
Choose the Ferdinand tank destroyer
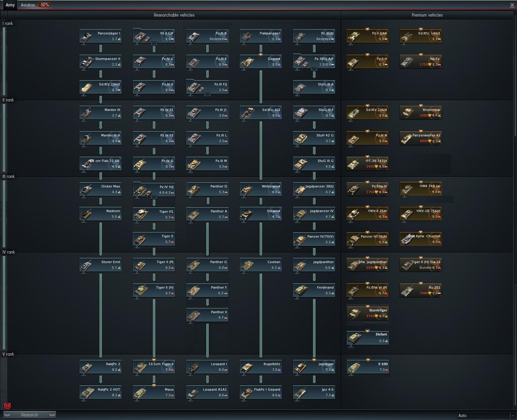coord(314,290)
